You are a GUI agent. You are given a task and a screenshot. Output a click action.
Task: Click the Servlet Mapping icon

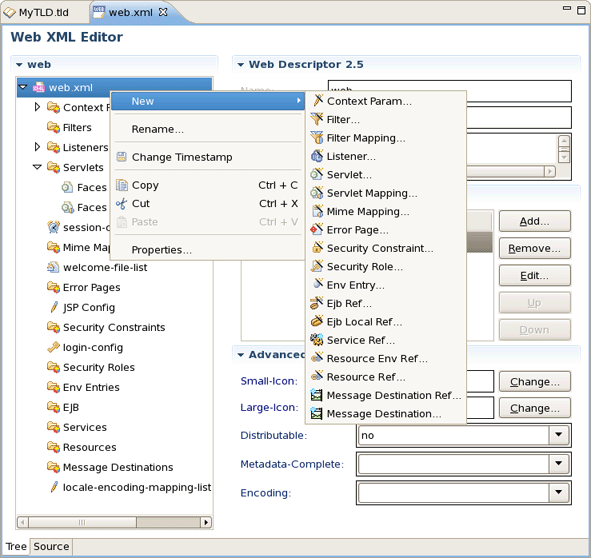pyautogui.click(x=317, y=192)
